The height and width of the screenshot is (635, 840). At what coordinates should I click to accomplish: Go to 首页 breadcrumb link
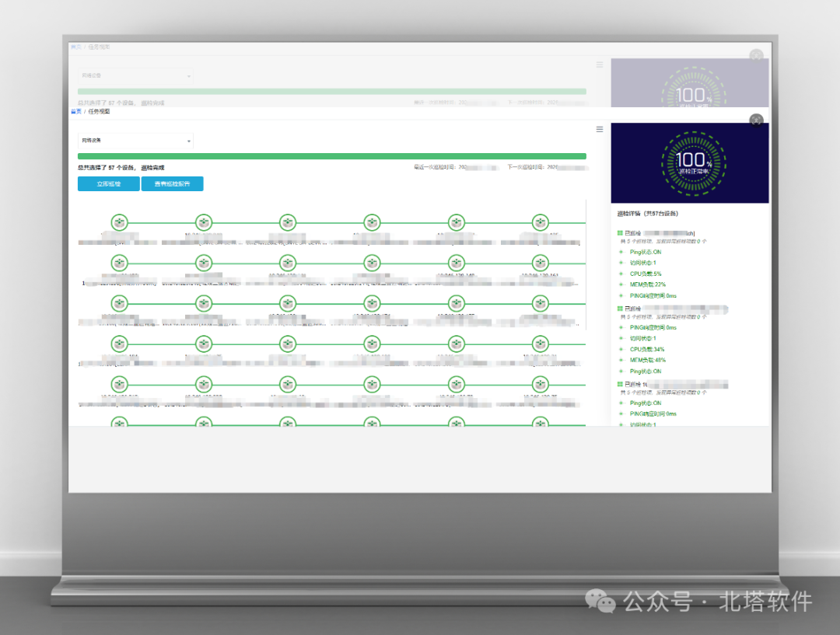pos(76,111)
